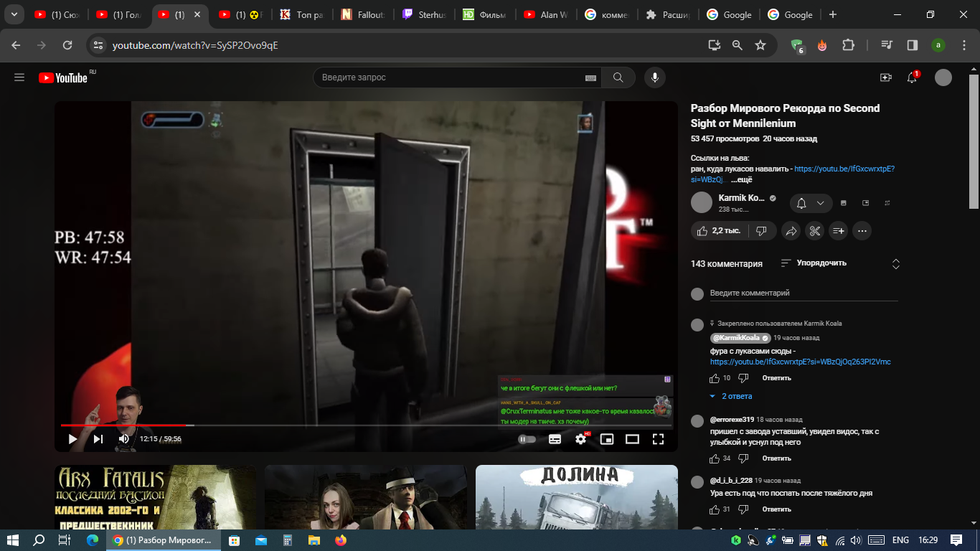Enter fullscreen mode
This screenshot has width=980, height=551.
point(658,439)
